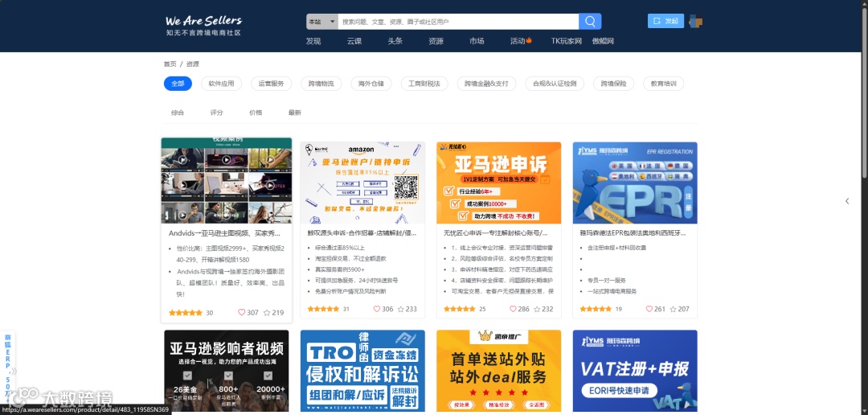
Task: Open the 首单送站外贴 thumbnail
Action: click(499, 371)
